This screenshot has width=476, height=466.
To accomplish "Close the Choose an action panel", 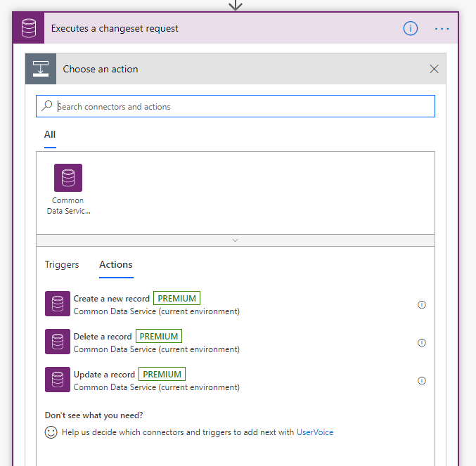I will coord(434,69).
